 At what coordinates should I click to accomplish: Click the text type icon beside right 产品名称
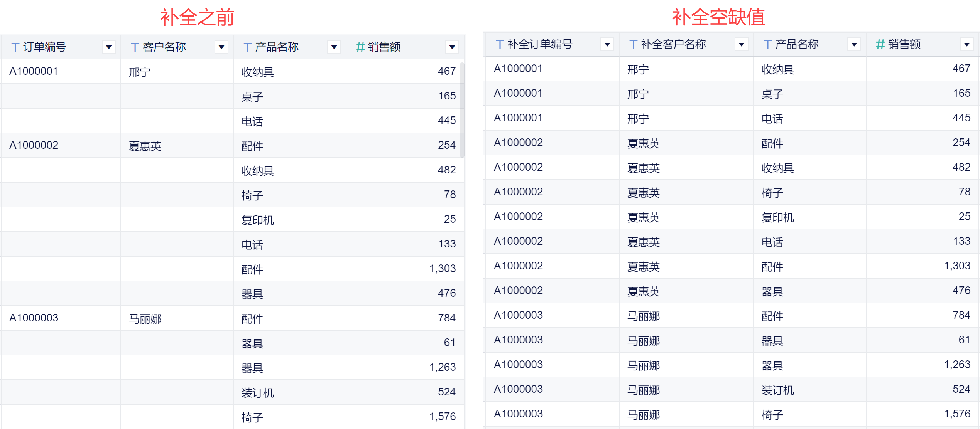[x=767, y=45]
